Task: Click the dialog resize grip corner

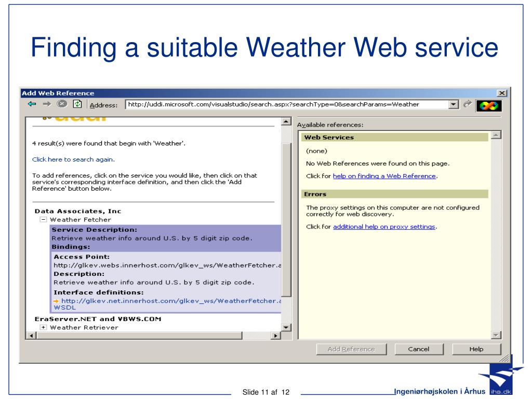Action: (504, 358)
